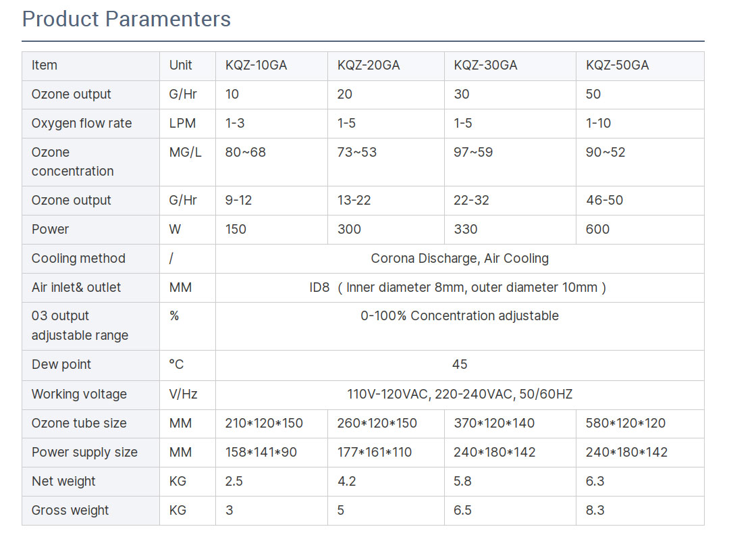Select the KQZ-50GA column header

(x=640, y=66)
